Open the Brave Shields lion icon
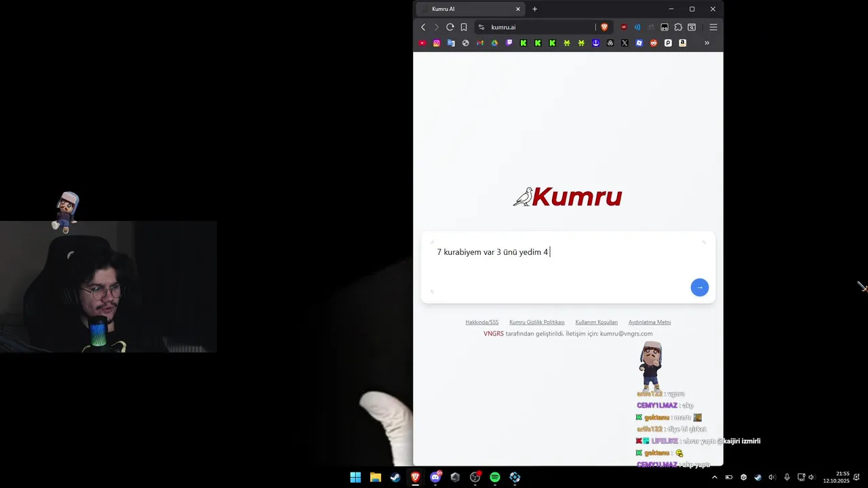This screenshot has height=488, width=868. click(604, 27)
